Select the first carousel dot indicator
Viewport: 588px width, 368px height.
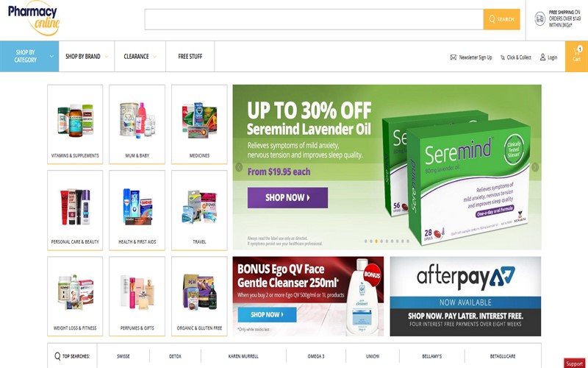(x=366, y=241)
